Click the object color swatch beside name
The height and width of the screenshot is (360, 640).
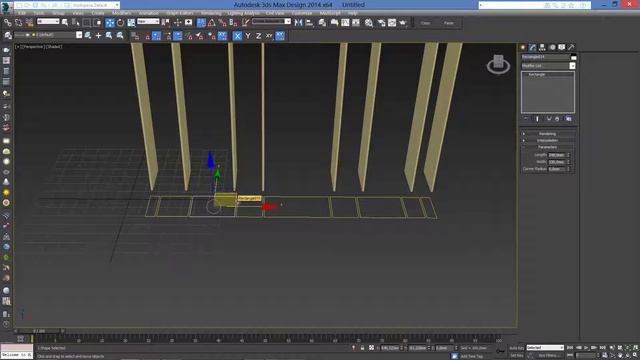coord(573,57)
